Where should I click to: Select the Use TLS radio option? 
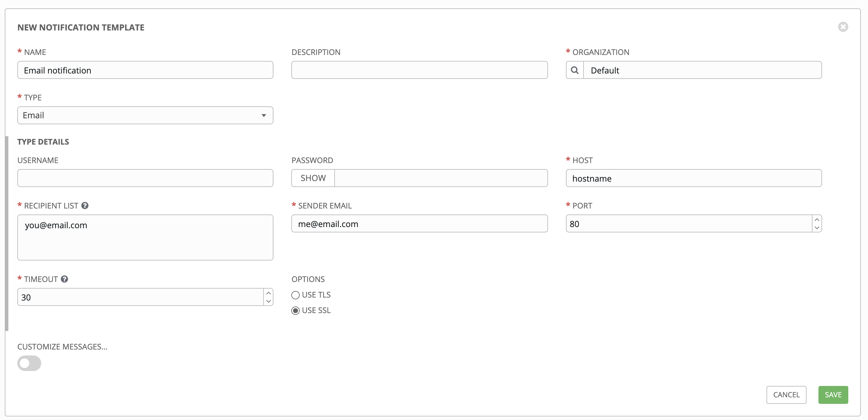coord(296,295)
